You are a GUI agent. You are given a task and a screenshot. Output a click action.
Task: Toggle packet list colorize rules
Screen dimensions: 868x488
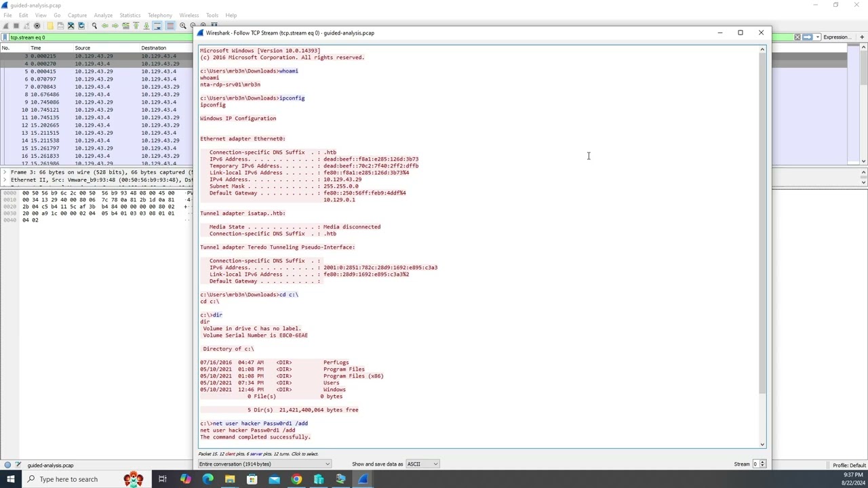(170, 26)
